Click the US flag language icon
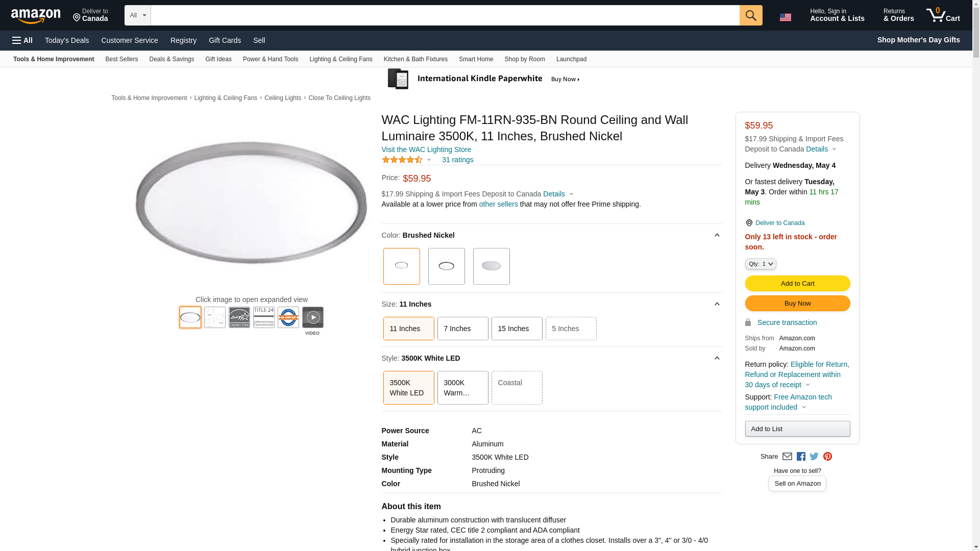Screen dimensions: 980x551 (x=785, y=17)
